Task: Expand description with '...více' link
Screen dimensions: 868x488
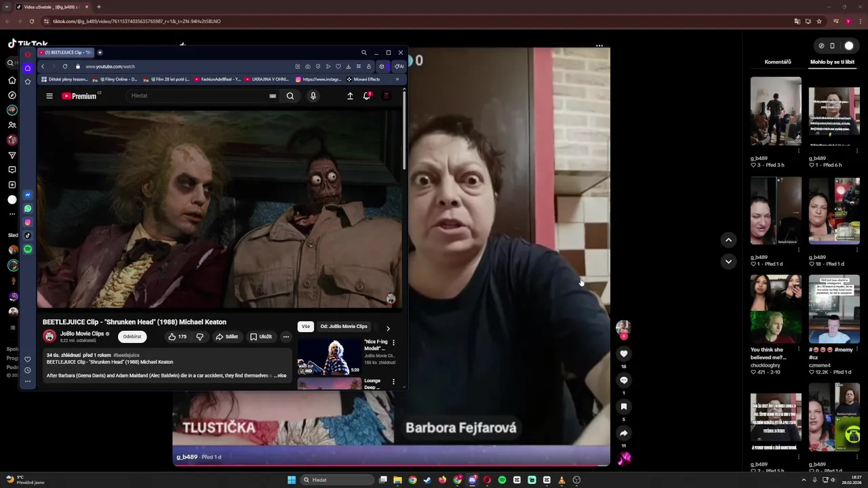Action: click(280, 375)
